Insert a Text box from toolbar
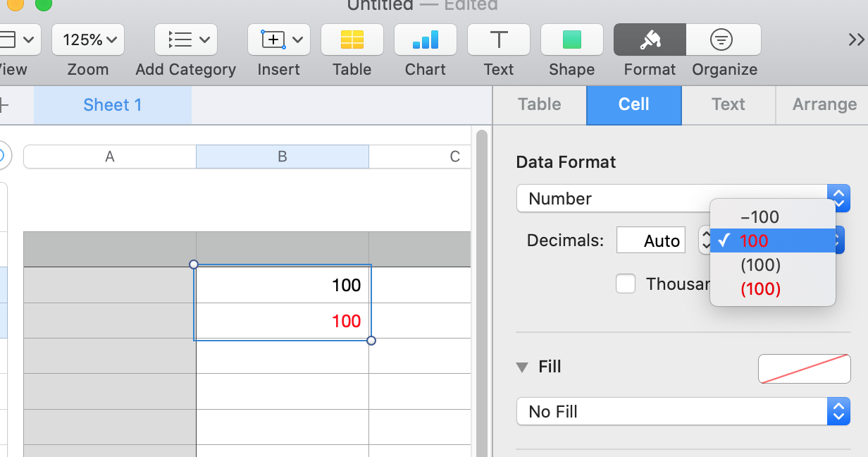The image size is (868, 457). (498, 39)
